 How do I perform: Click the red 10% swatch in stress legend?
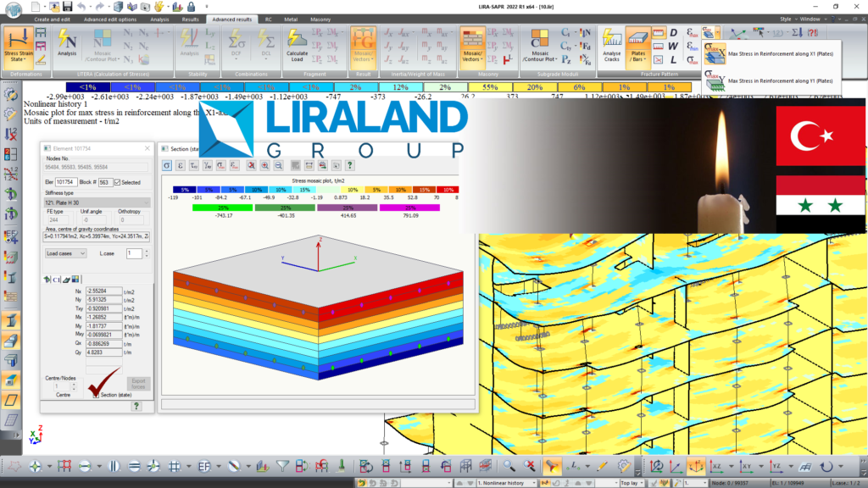448,190
